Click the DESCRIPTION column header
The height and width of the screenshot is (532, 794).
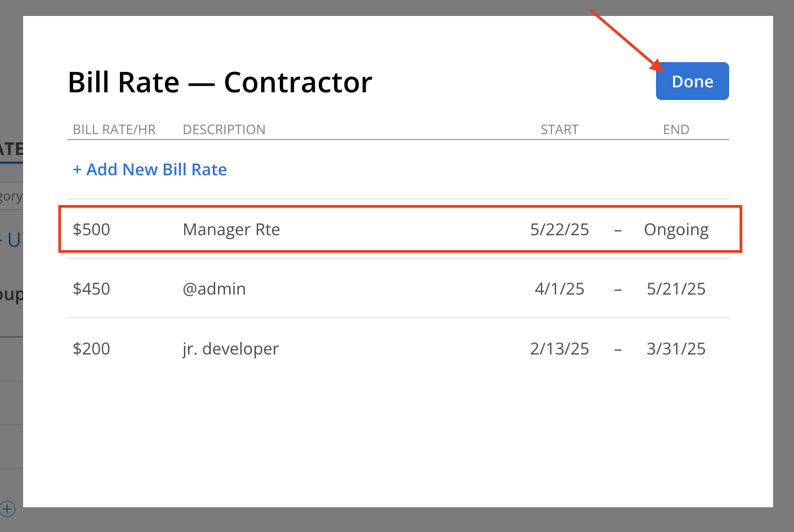click(224, 130)
